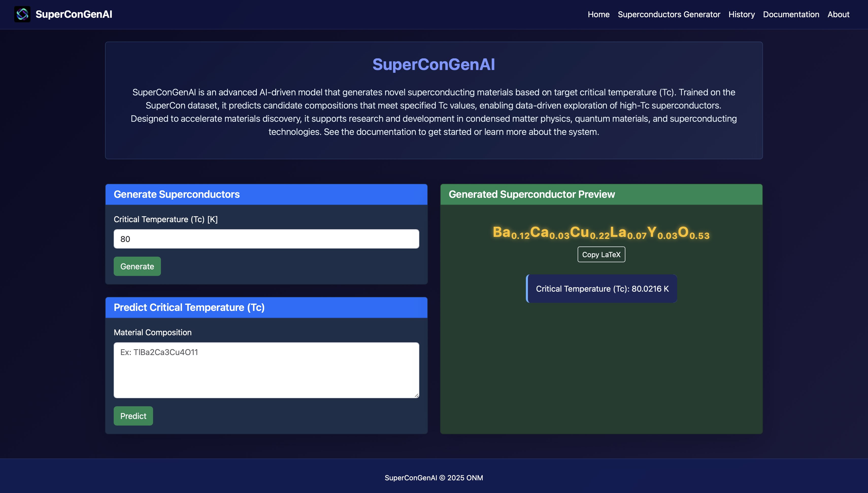Select the Home navigation item
Image resolution: width=868 pixels, height=493 pixels.
[598, 14]
